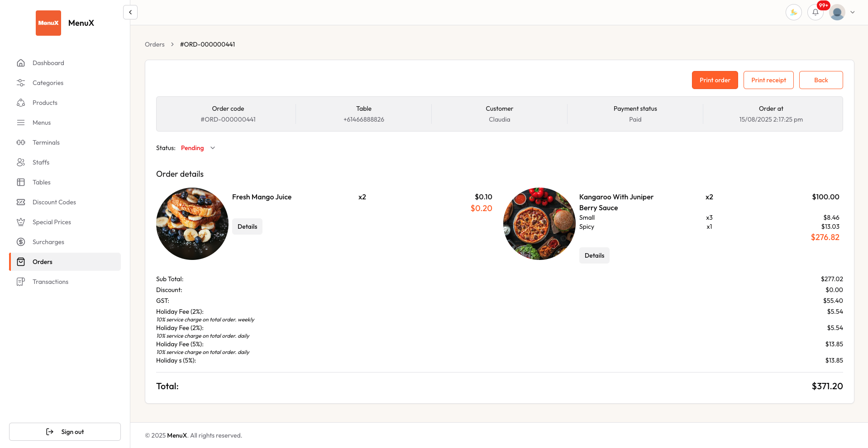Viewport: 868px width, 448px height.
Task: Click the 99+ notification badge
Action: pyautogui.click(x=823, y=5)
